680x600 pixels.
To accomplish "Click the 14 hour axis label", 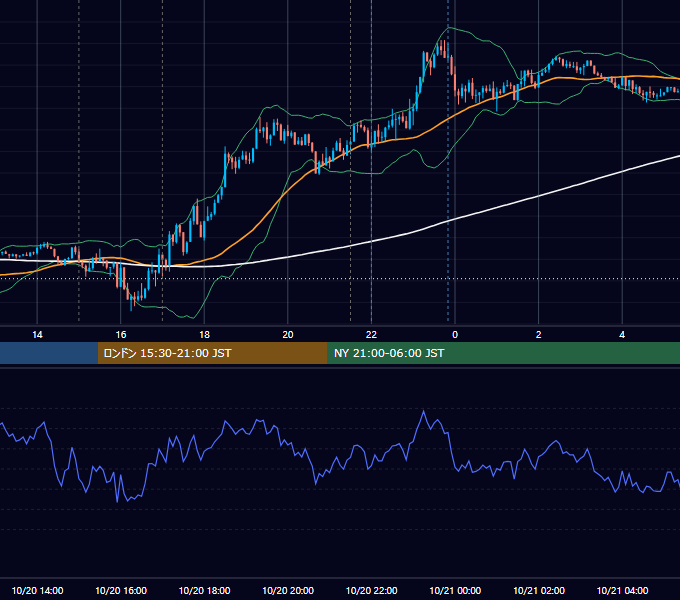I will pos(37,335).
